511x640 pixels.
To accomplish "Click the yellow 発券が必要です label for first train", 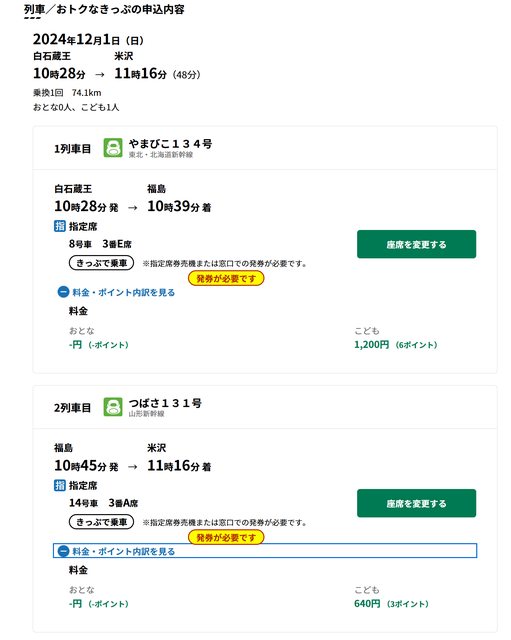I will (226, 278).
